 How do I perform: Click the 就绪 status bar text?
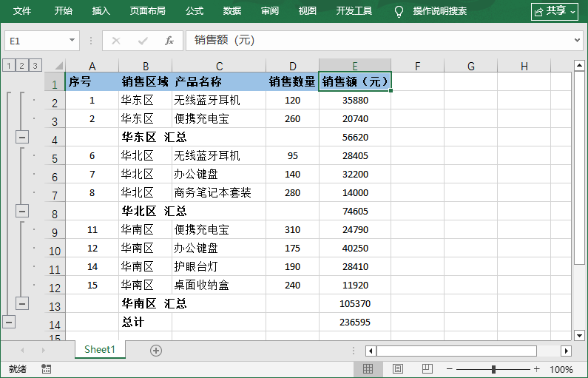[18, 369]
